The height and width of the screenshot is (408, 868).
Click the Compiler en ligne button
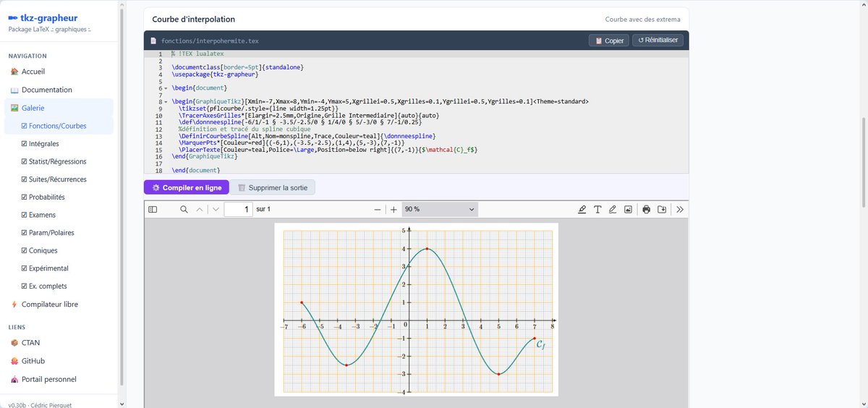point(187,187)
